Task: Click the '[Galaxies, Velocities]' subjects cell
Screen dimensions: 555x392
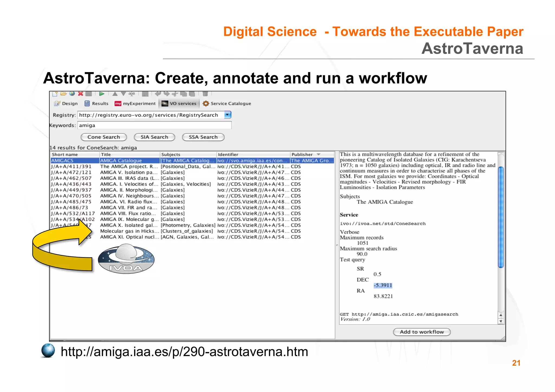Action: click(x=186, y=184)
